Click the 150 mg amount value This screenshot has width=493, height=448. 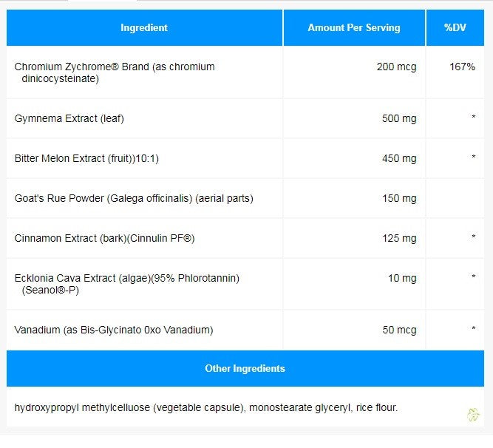point(399,198)
